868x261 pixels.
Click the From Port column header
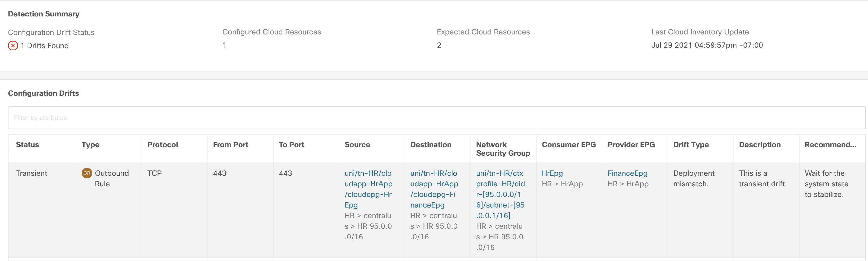point(230,145)
